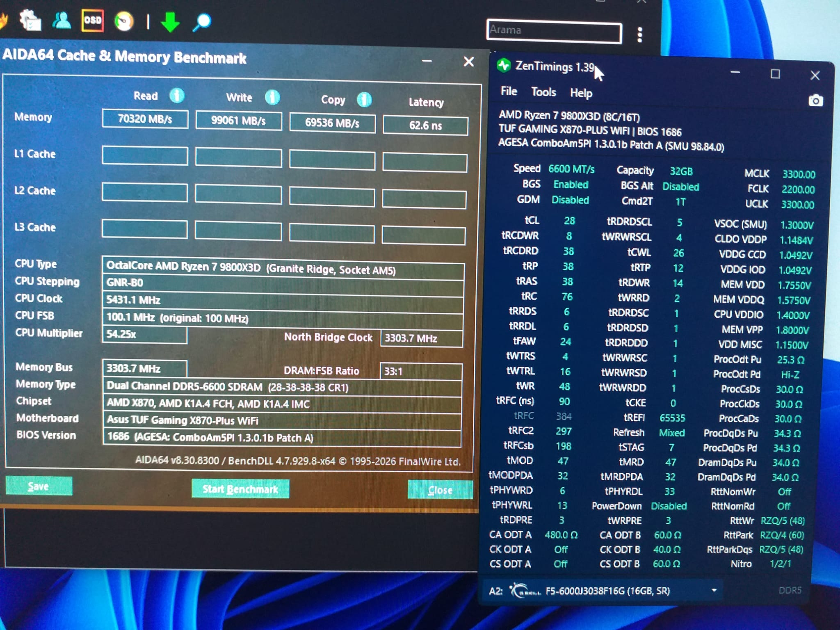Screen dimensions: 840x630
Task: Click the Chipset field AMD X870
Action: point(282,404)
